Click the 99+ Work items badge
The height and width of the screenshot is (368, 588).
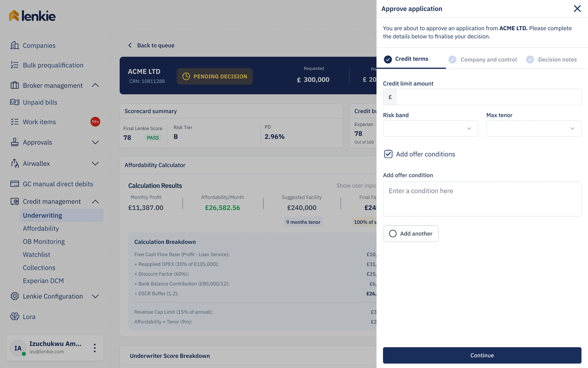point(95,122)
